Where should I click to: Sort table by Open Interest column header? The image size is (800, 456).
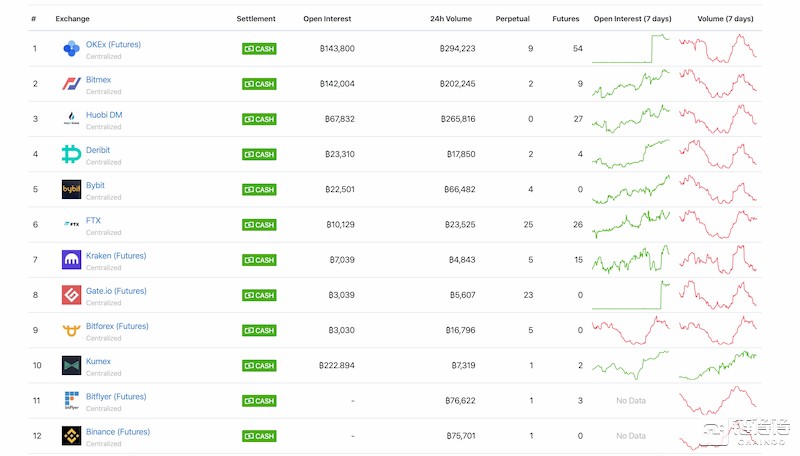327,19
